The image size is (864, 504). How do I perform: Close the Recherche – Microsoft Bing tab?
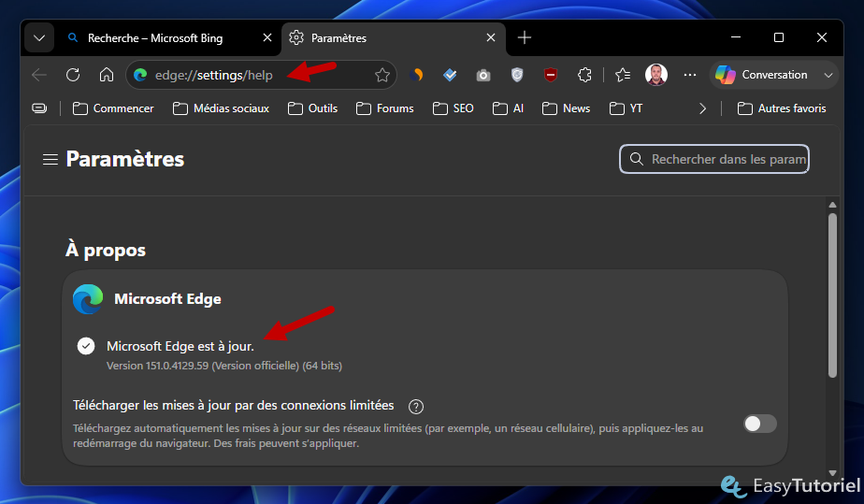(267, 37)
